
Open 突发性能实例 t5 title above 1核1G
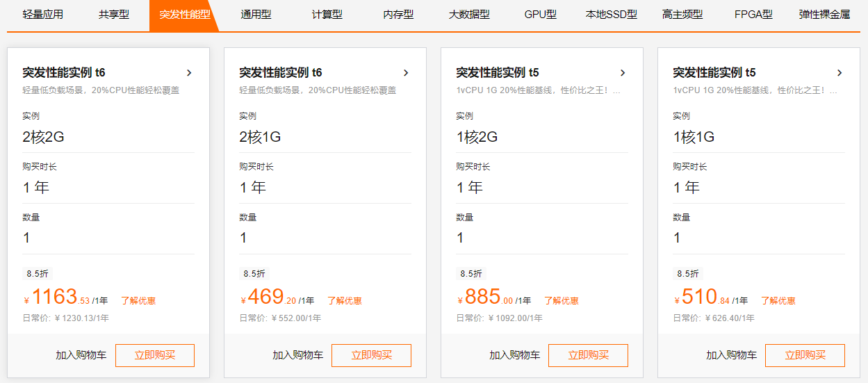point(714,72)
